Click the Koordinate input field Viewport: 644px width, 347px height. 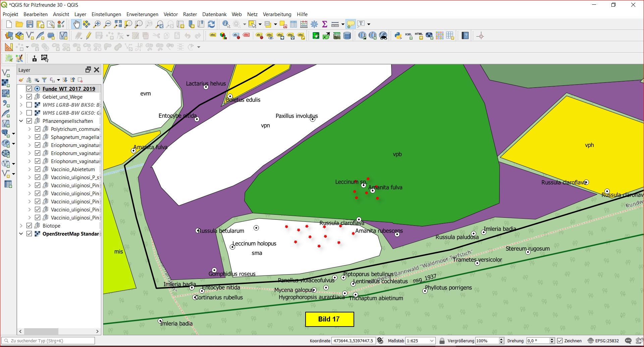pos(353,341)
